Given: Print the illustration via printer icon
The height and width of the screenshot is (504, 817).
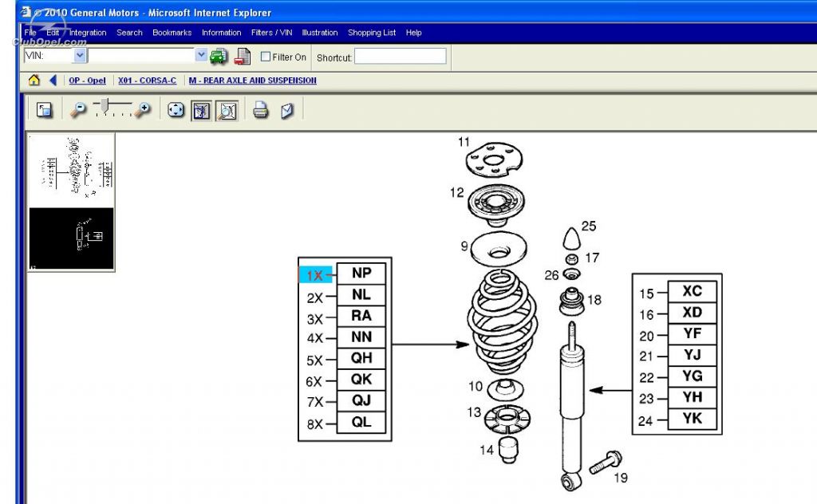Looking at the screenshot, I should tap(261, 110).
